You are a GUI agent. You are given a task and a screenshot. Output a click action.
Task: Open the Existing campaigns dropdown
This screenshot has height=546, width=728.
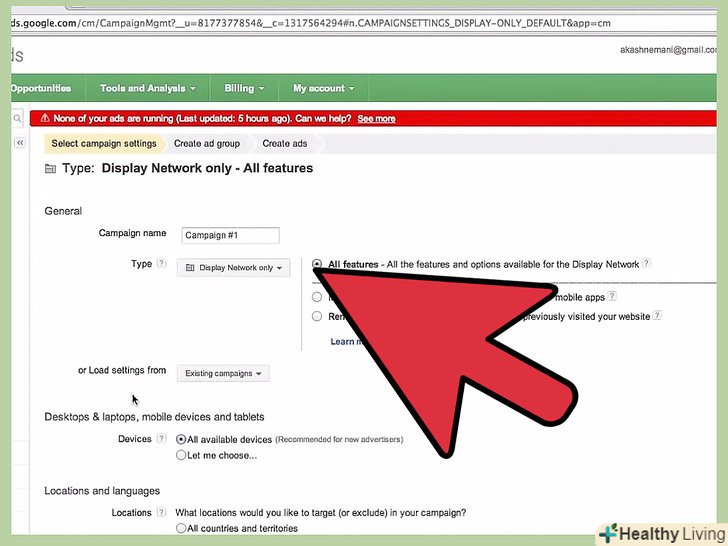click(x=223, y=373)
